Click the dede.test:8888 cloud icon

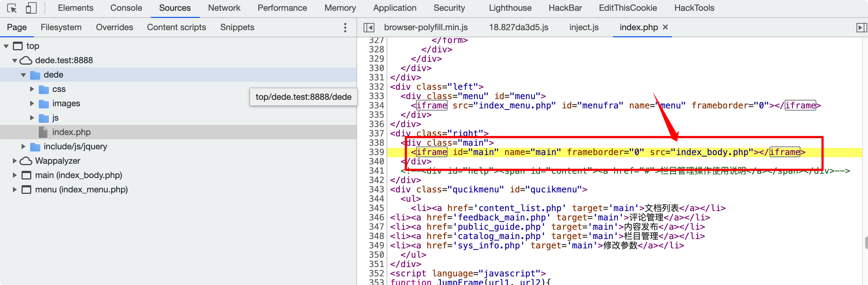tap(26, 60)
